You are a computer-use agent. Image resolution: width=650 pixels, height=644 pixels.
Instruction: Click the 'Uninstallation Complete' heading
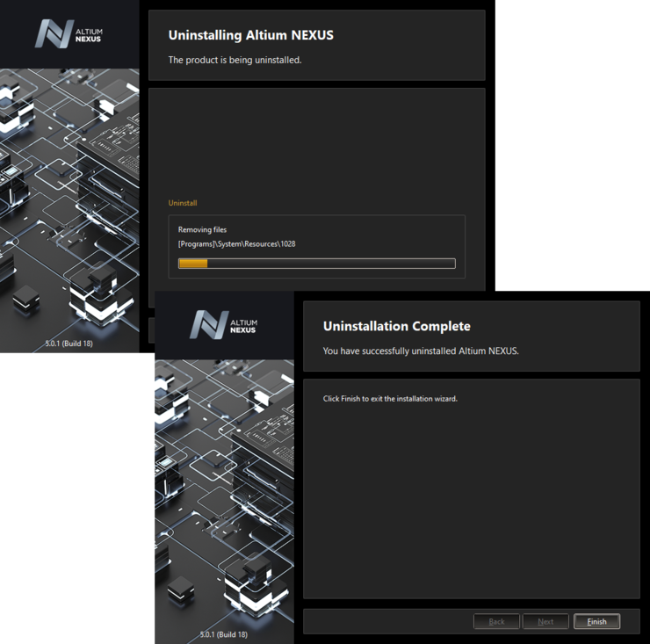coord(397,326)
